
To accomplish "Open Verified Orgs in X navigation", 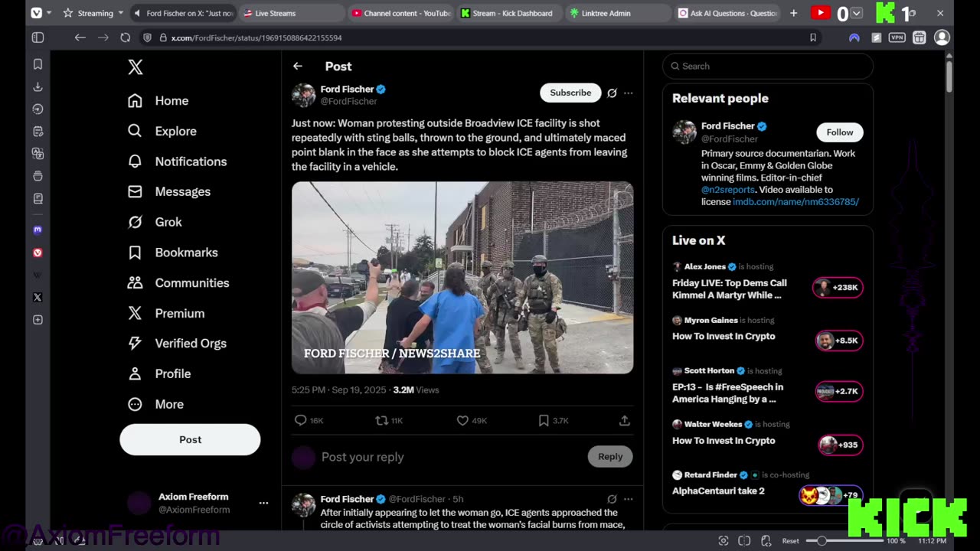I will [x=178, y=344].
